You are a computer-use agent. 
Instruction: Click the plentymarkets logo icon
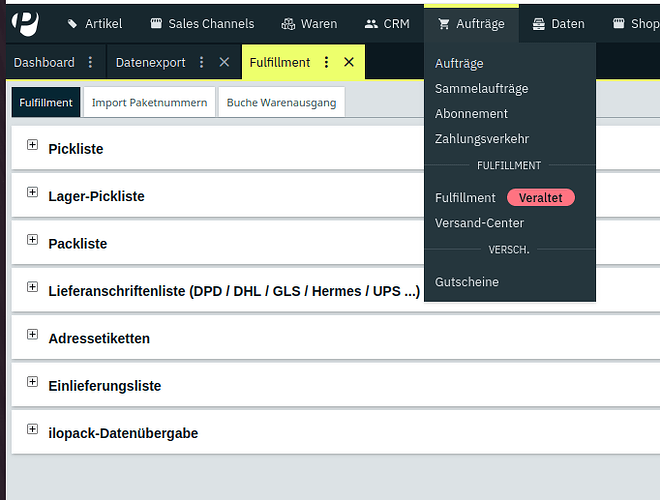click(25, 21)
